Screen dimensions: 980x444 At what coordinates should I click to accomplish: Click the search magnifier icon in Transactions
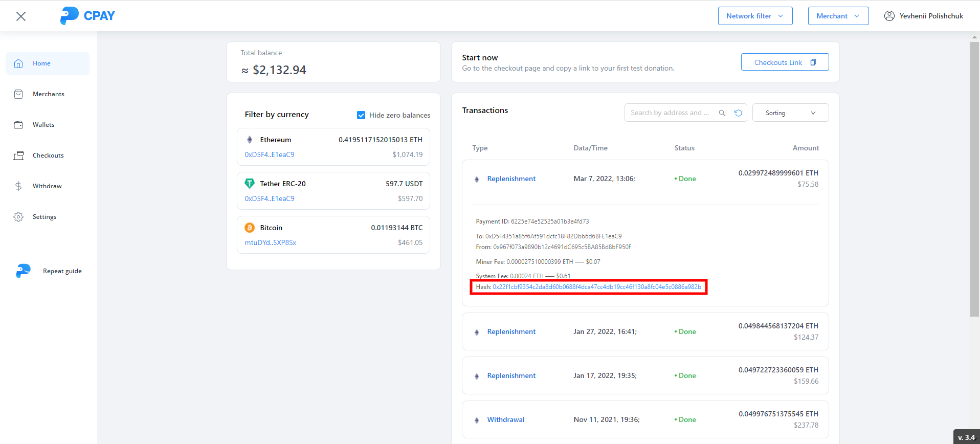[722, 113]
